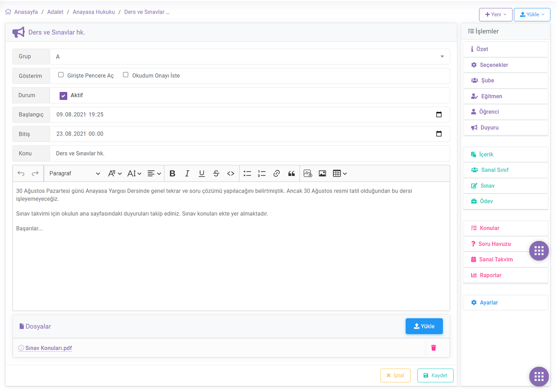Apply italic formatting in editor toolbar

tap(187, 174)
